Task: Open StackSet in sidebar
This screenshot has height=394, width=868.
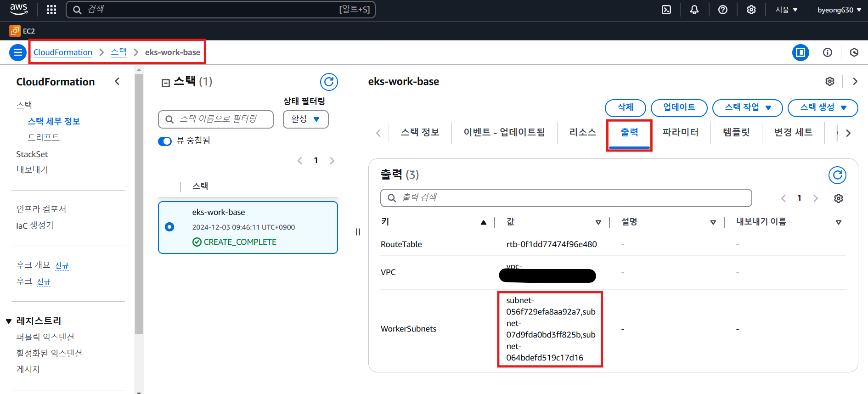Action: pyautogui.click(x=32, y=154)
